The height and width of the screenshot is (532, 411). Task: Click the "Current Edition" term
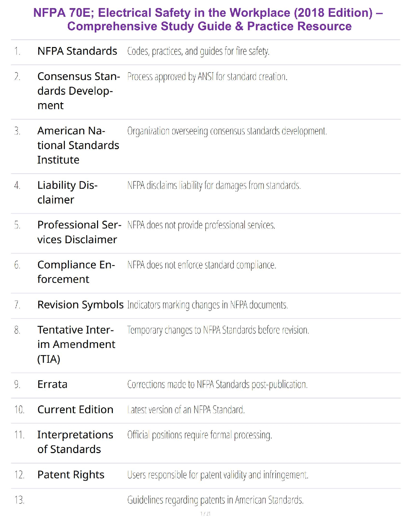75,409
